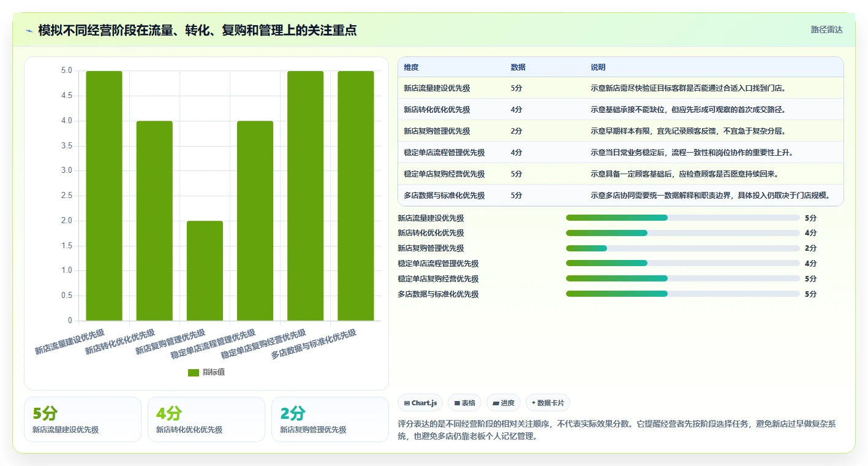Click description starting 示意具备一定顾客基础后
This screenshot has height=466, width=868.
(684, 174)
